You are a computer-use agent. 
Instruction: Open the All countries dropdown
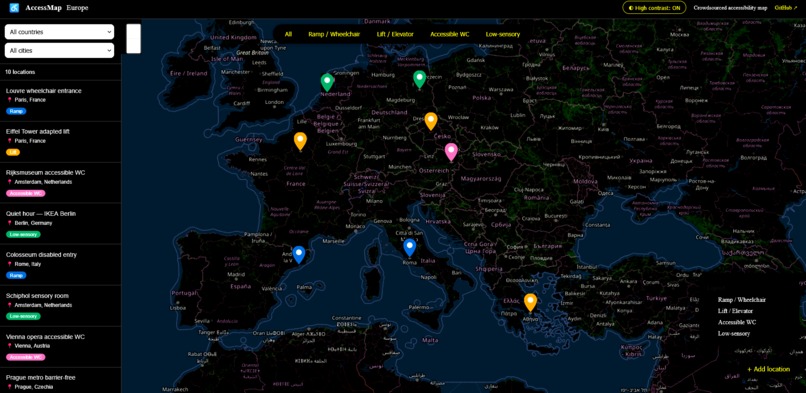point(60,32)
